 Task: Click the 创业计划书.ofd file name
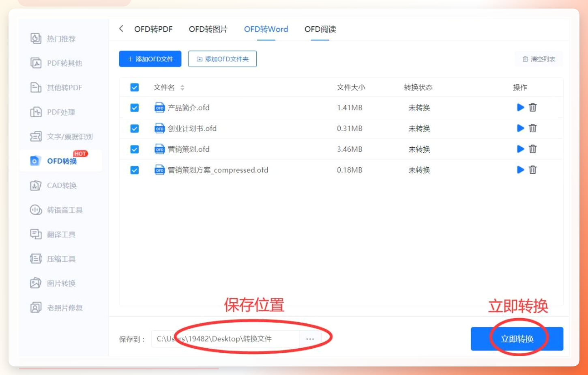point(192,128)
